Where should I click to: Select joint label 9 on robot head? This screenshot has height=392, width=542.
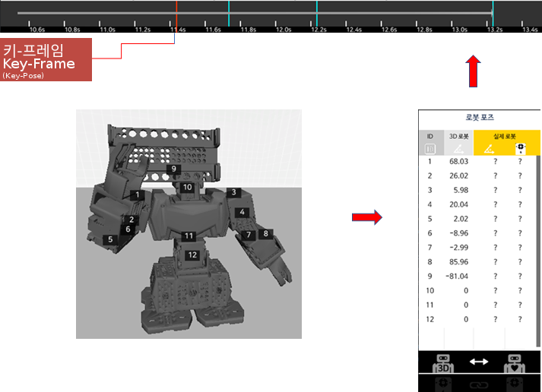point(174,169)
